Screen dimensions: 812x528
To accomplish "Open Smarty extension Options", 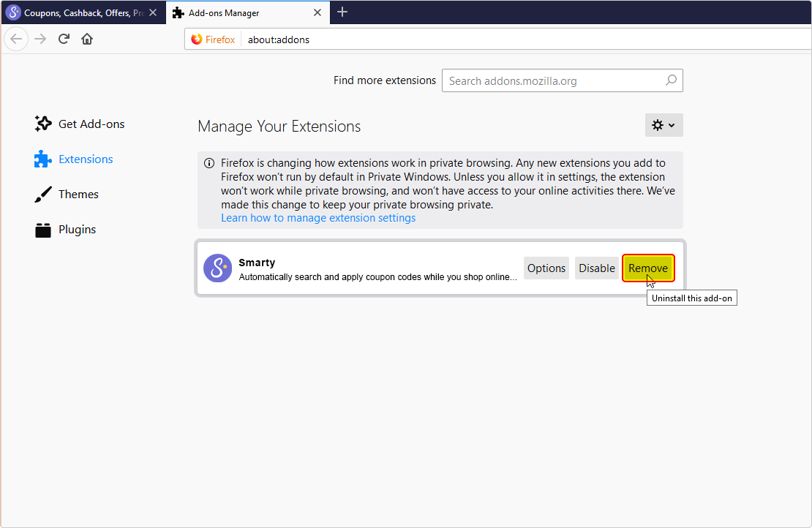I will [x=546, y=268].
